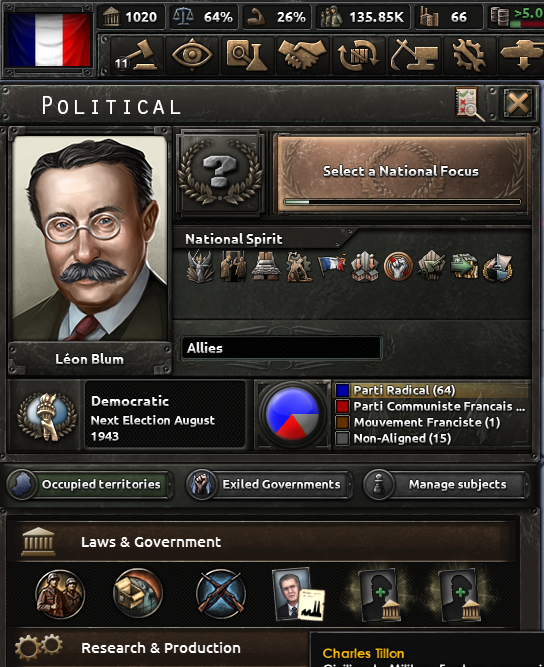This screenshot has height=667, width=544.
Task: Open the production gear and wrench icon
Action: (x=469, y=56)
